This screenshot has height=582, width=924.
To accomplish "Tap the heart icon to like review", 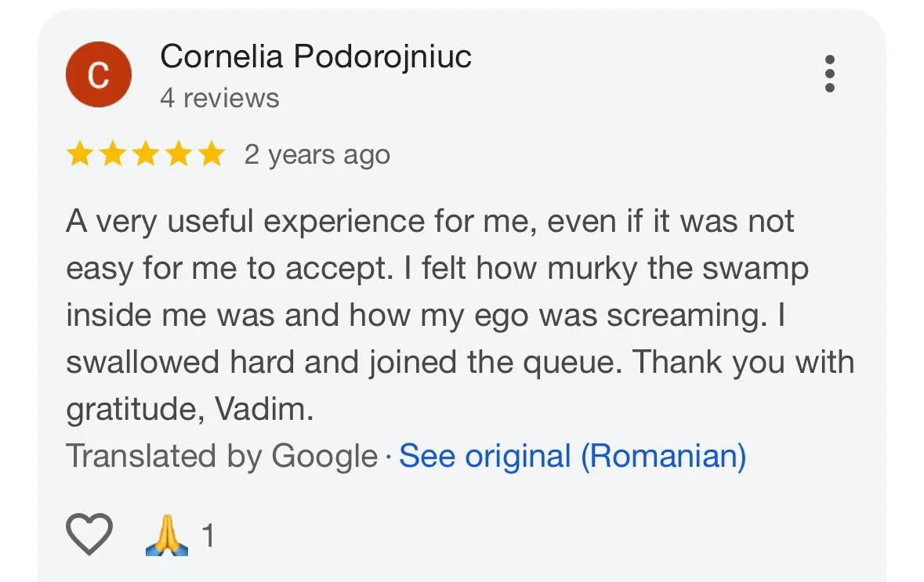I will [x=89, y=535].
